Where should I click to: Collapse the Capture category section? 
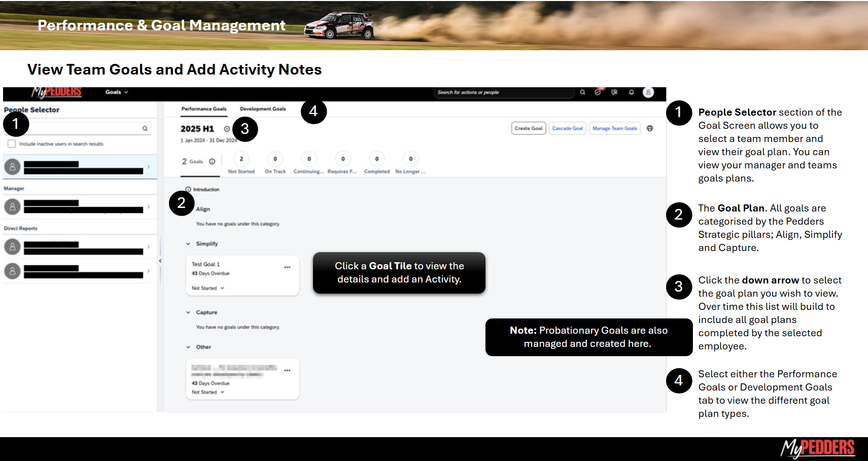tap(188, 312)
